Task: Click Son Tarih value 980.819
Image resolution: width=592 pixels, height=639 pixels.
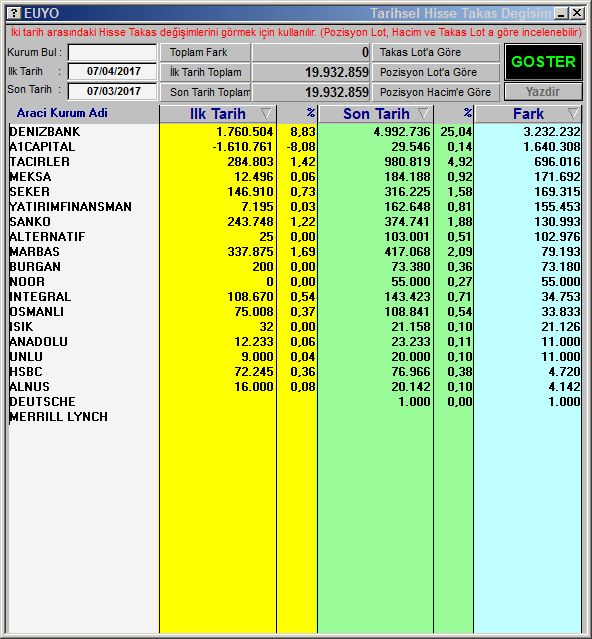Action: 407,162
